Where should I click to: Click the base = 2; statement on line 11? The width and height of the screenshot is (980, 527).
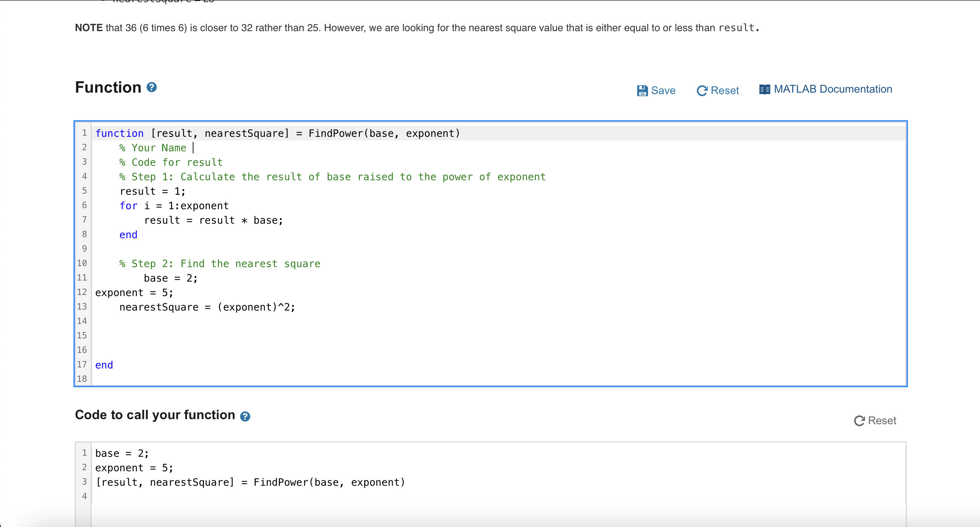pos(170,278)
